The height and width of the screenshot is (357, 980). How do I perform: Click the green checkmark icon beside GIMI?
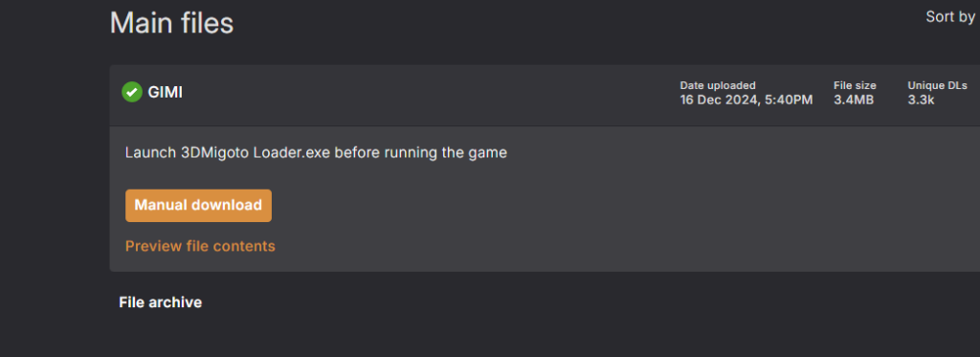pyautogui.click(x=132, y=92)
